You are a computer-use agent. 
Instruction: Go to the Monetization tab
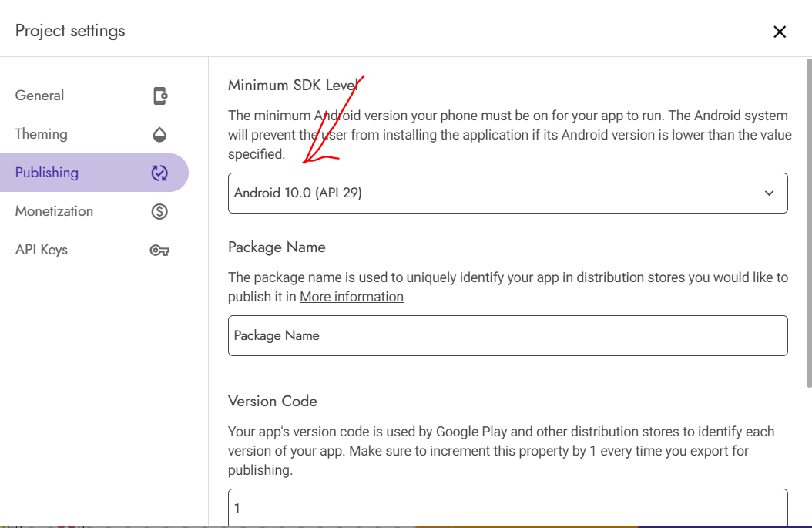pyautogui.click(x=54, y=211)
